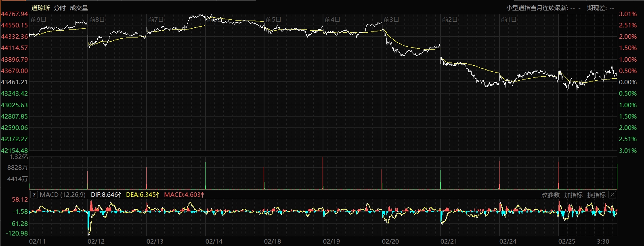
Task: Click the 02/19 date on the time axis
Action: pos(331,241)
